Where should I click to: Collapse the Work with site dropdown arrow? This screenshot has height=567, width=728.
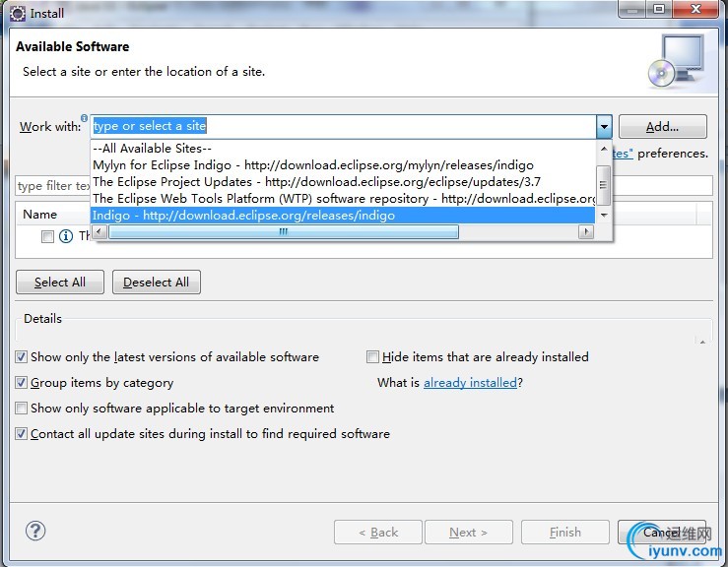(x=604, y=126)
